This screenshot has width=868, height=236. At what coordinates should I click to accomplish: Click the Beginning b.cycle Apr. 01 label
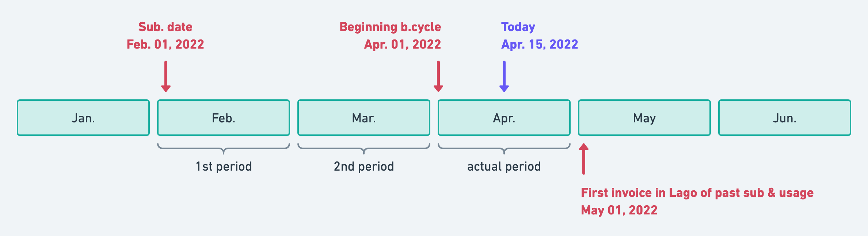click(390, 35)
